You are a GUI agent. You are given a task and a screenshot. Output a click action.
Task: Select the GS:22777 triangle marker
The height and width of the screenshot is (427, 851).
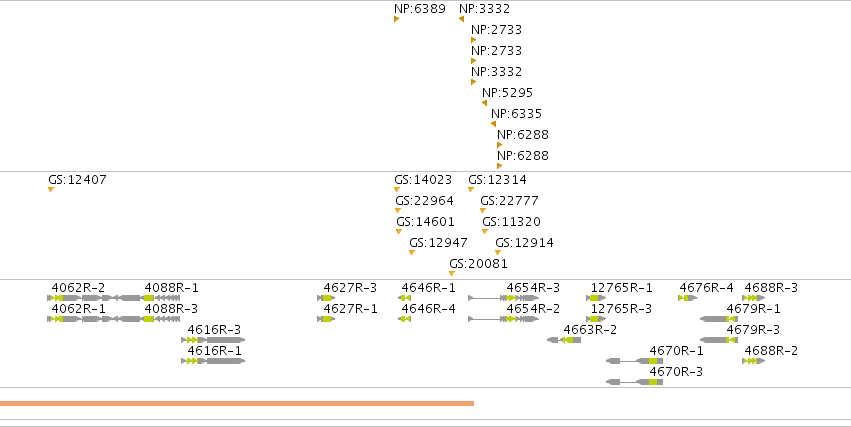click(482, 211)
